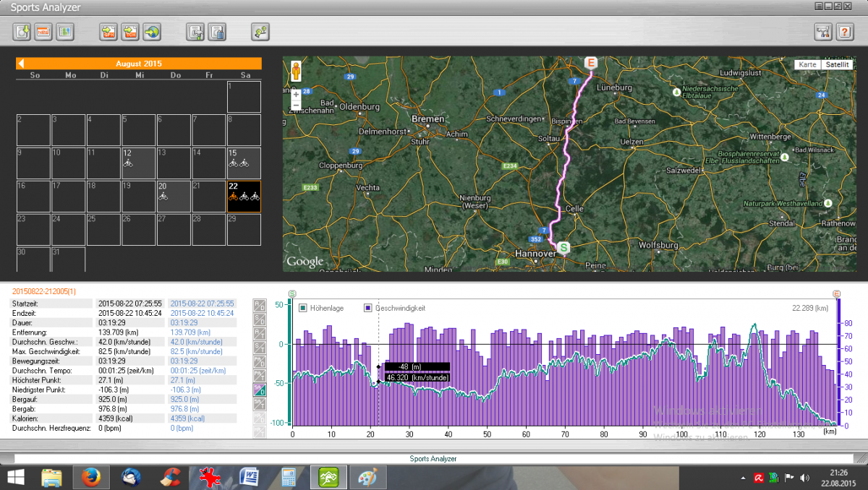Image resolution: width=868 pixels, height=490 pixels.
Task: Select August 15 in the calendar
Action: click(244, 163)
